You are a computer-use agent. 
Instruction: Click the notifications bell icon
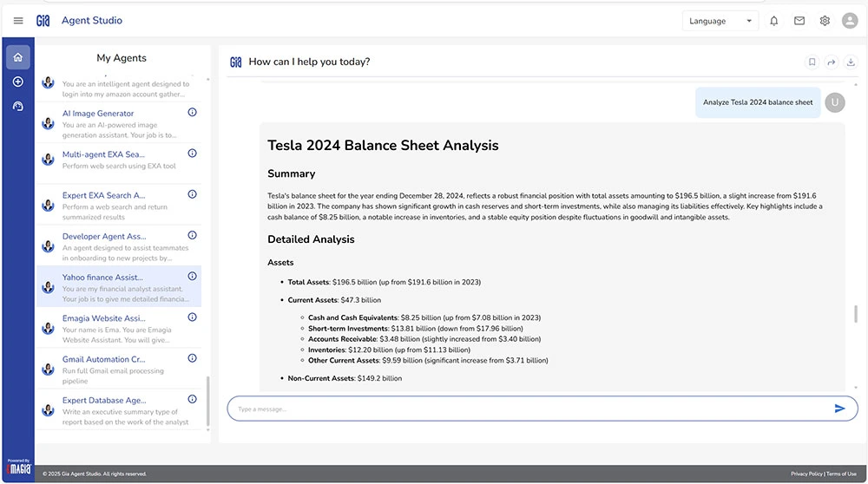pos(774,21)
